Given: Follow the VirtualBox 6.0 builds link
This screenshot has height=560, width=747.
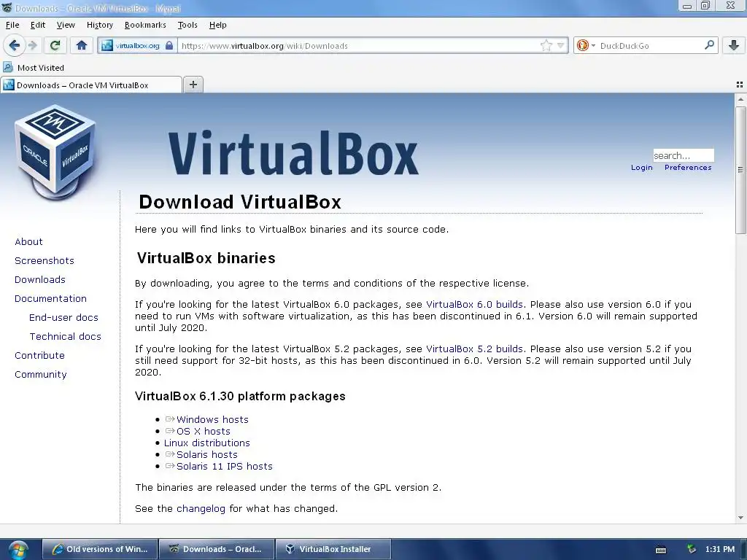Looking at the screenshot, I should [x=474, y=304].
